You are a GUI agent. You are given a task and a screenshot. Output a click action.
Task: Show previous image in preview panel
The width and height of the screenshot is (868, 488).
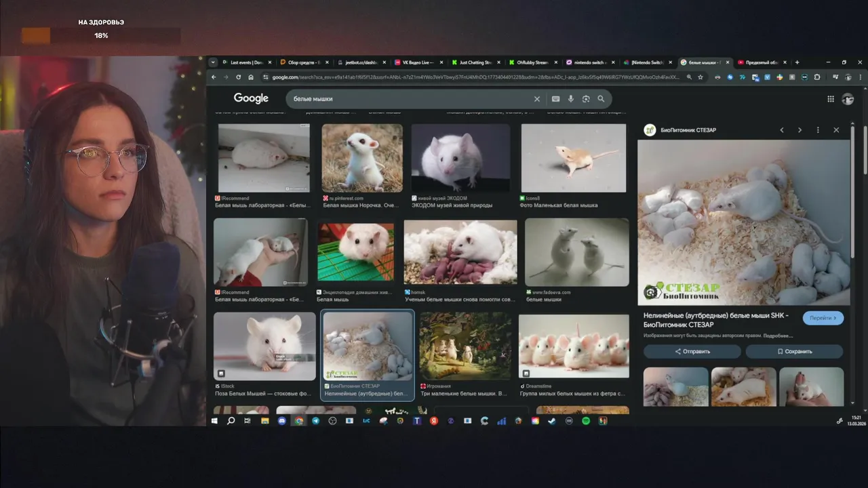782,130
